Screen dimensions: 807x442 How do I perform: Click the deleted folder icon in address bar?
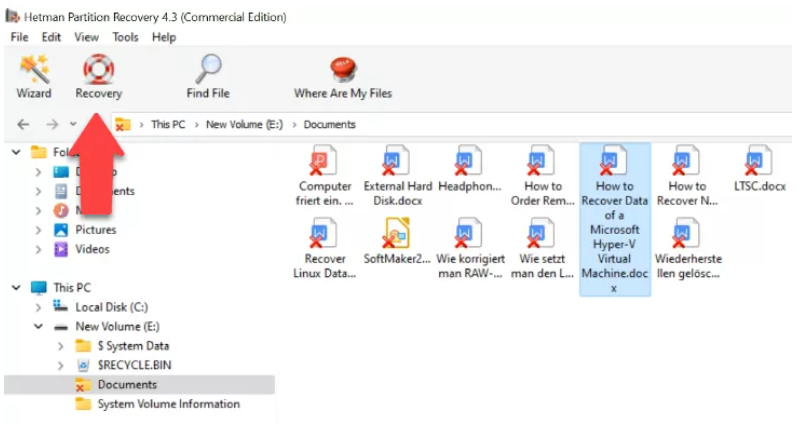click(122, 124)
